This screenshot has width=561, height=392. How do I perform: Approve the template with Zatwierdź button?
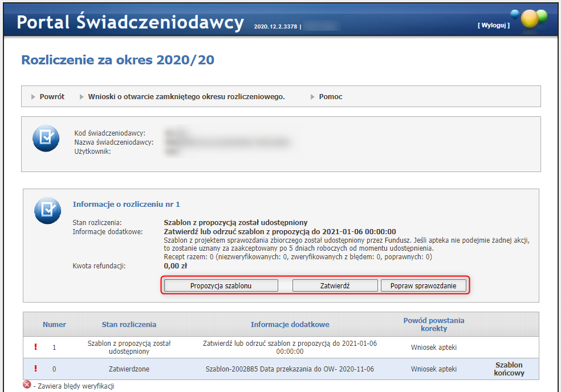point(335,285)
